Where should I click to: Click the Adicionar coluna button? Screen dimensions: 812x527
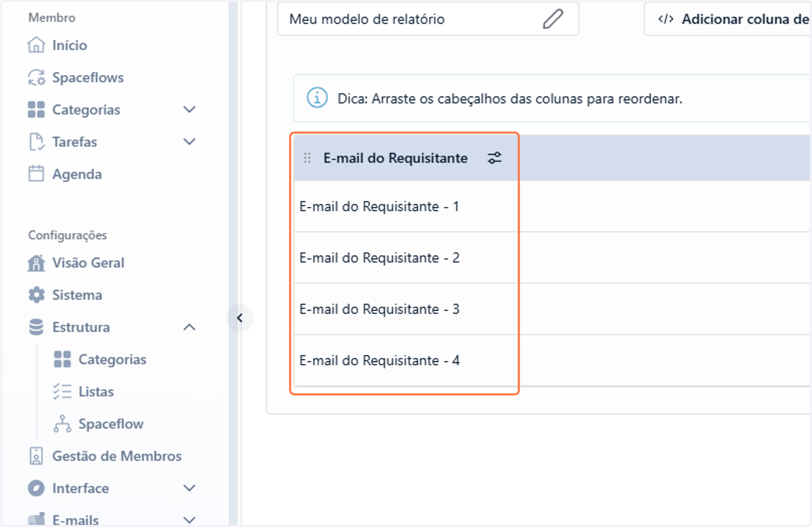[728, 19]
